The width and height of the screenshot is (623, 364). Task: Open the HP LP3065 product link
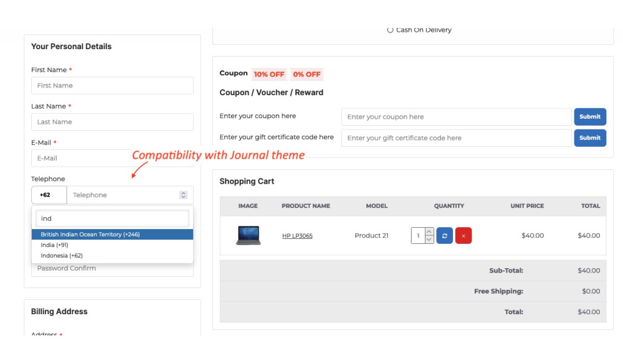point(297,236)
